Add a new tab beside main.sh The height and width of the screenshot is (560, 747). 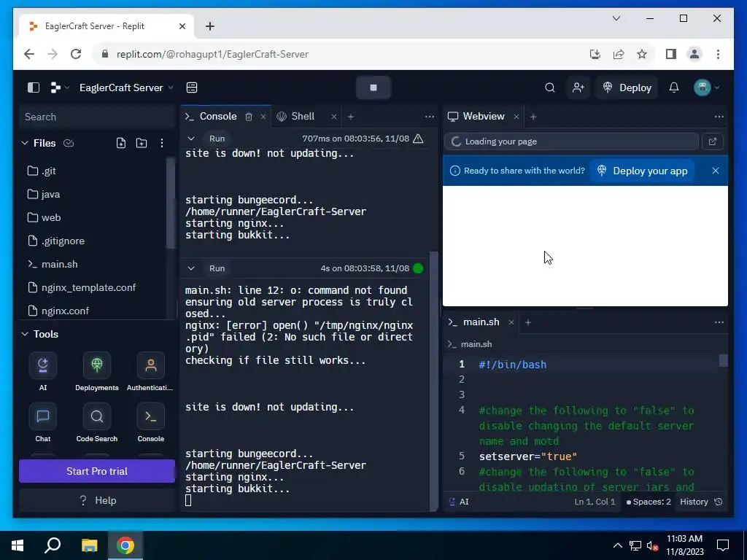pos(528,322)
